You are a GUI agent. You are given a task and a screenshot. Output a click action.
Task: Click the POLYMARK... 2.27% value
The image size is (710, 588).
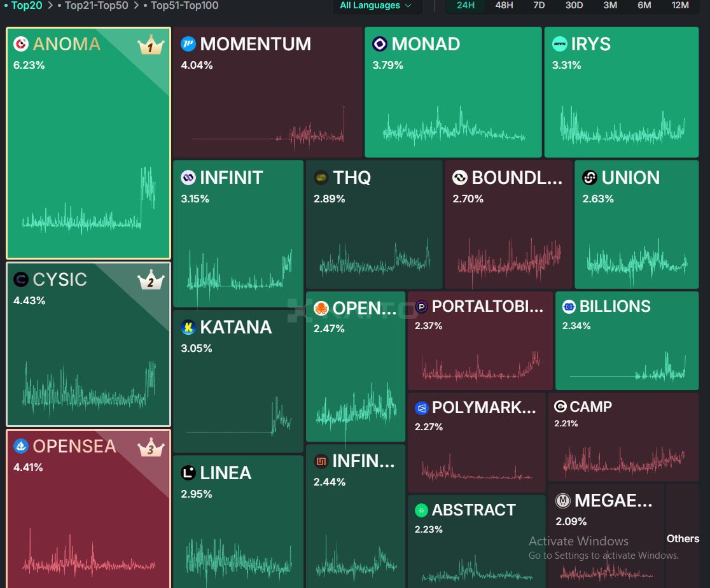pos(429,427)
